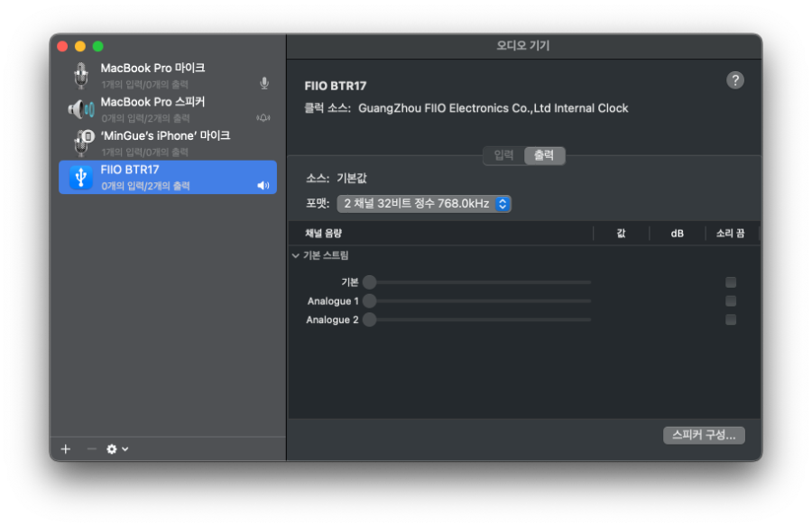Viewport: 812px width, 527px height.
Task: Close the 오디오 기기 window
Action: (62, 46)
